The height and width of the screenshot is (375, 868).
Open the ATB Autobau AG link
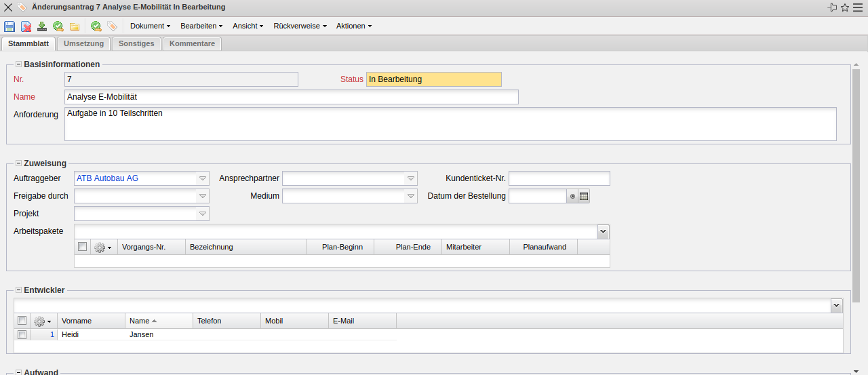(x=107, y=178)
